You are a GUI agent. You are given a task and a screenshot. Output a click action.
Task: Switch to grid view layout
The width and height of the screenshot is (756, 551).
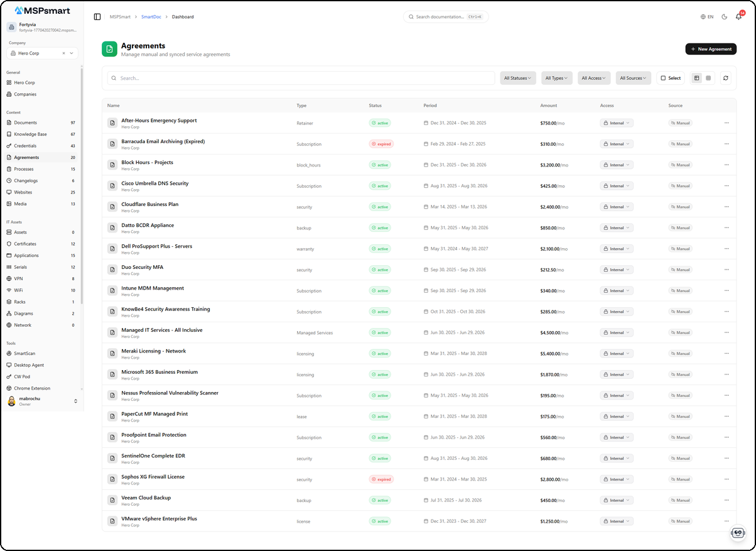708,78
